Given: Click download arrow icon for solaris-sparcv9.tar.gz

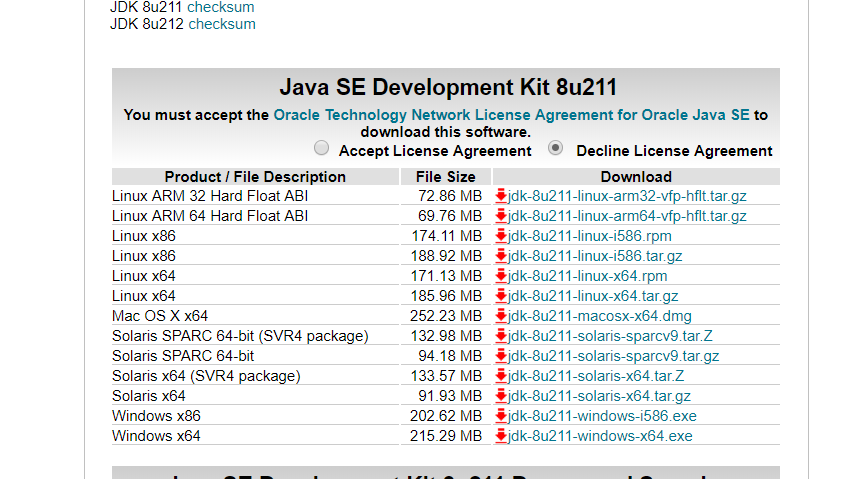Looking at the screenshot, I should [501, 356].
